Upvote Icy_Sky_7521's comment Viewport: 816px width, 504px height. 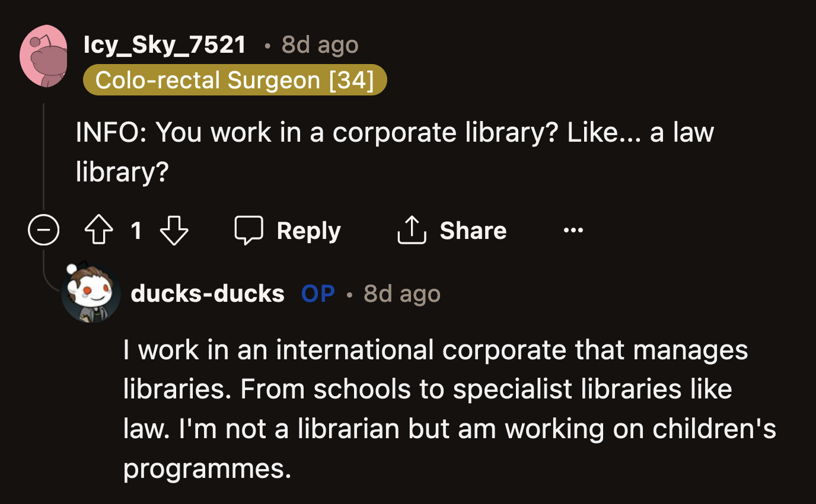[x=98, y=230]
